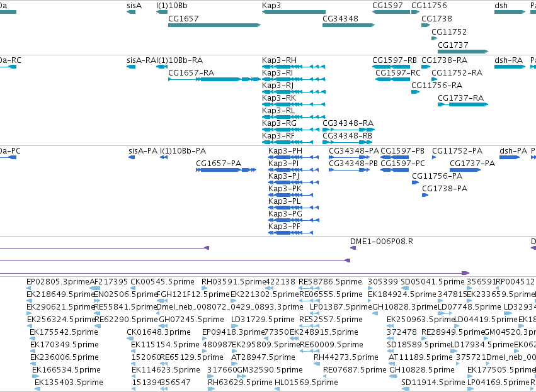Select the CG1738-RA transcript label
The image size is (536, 392).
tap(445, 60)
